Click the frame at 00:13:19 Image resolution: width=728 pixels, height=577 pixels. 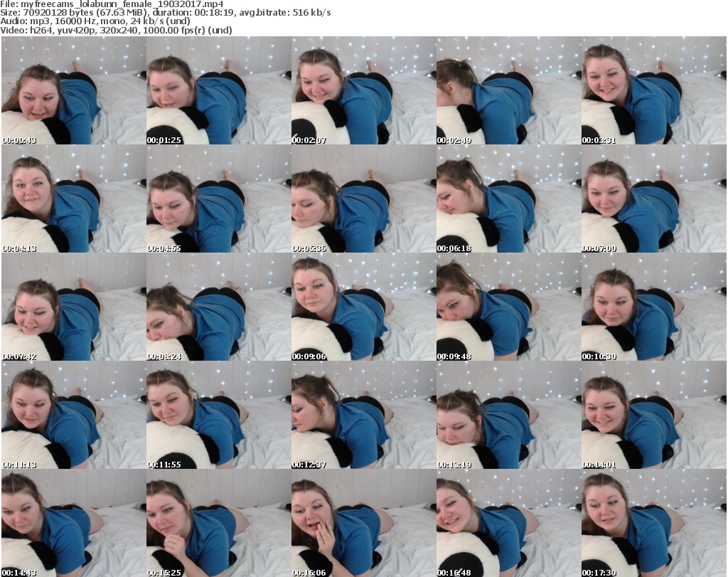coord(508,415)
